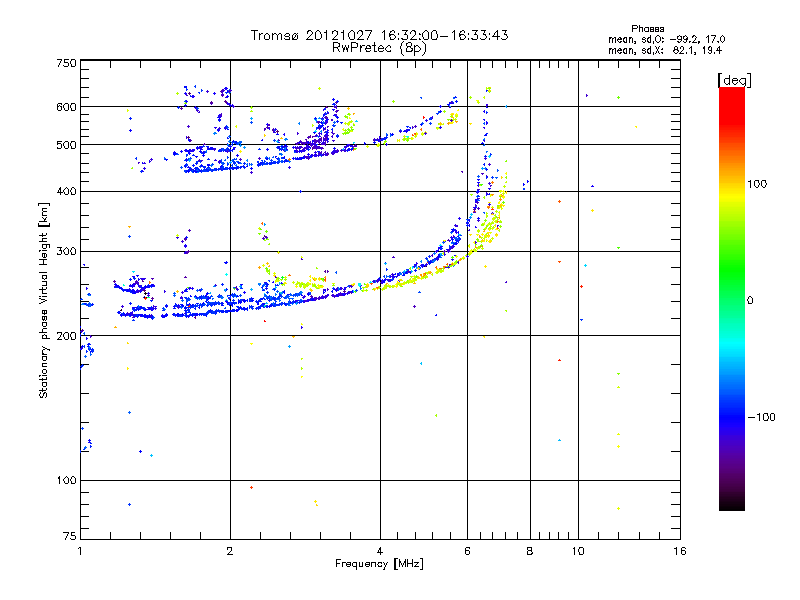Click the 'Phases' header label

click(x=647, y=29)
